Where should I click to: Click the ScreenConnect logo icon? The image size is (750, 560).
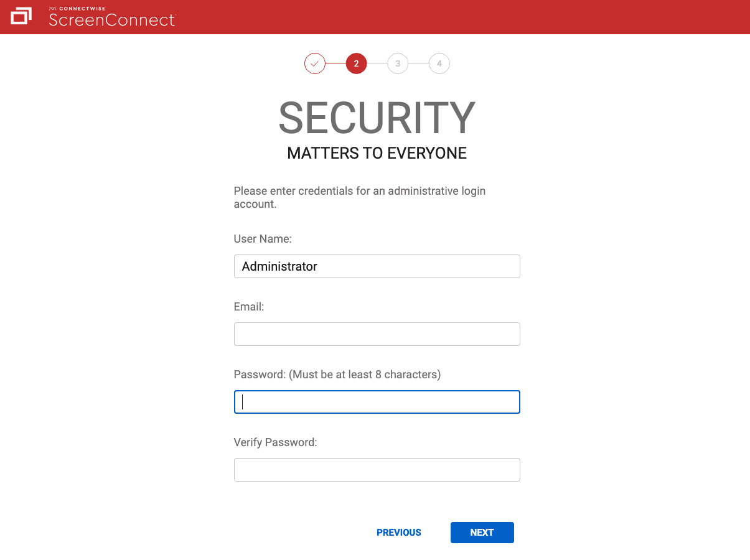coord(21,17)
